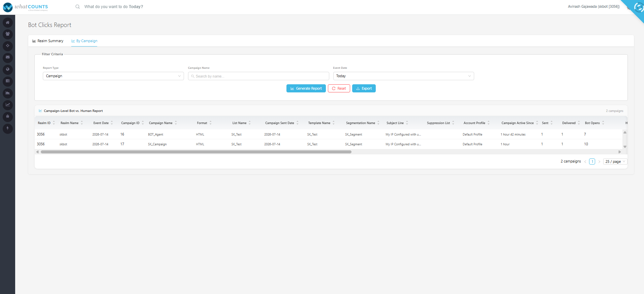Open the Home icon in the sidebar
The width and height of the screenshot is (644, 294).
tap(7, 23)
